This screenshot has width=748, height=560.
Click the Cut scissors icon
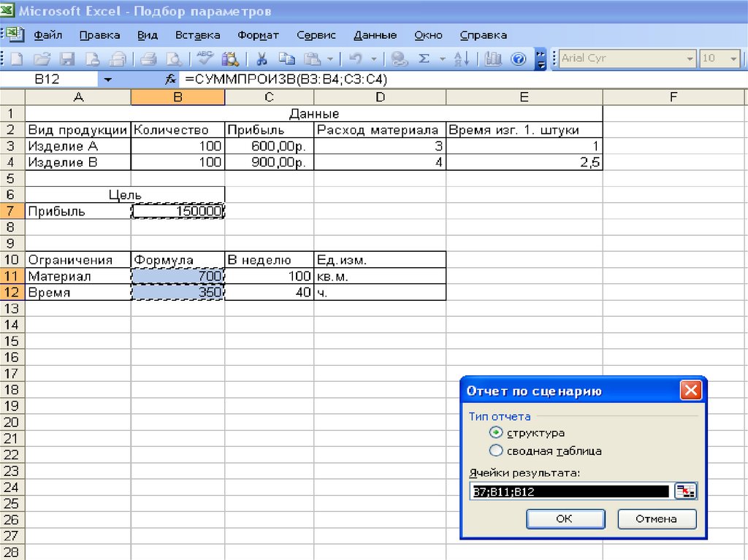pyautogui.click(x=261, y=59)
